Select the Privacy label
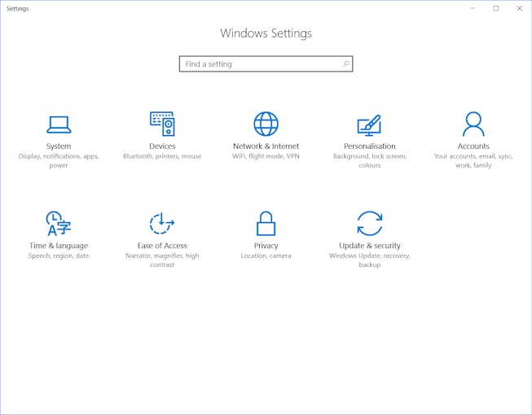Viewport: 532px width, 415px height. tap(266, 246)
